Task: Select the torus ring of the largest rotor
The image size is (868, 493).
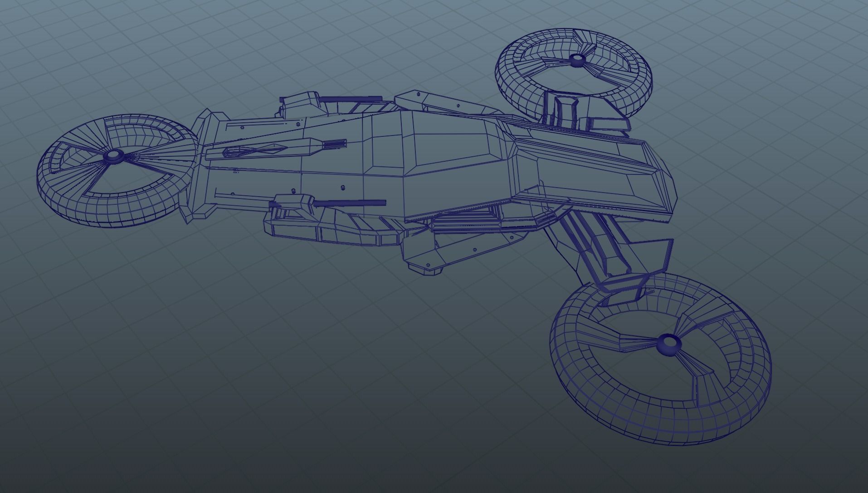Action: pos(660,358)
